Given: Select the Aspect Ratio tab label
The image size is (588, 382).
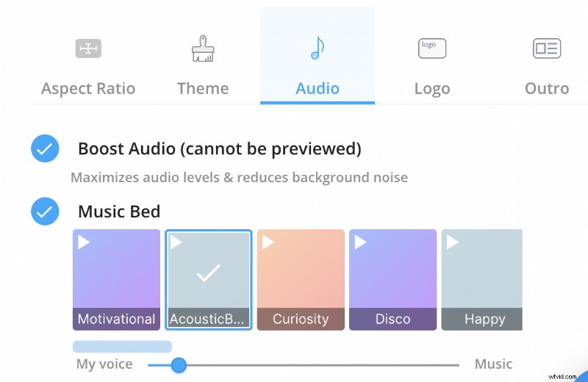Looking at the screenshot, I should (x=88, y=89).
